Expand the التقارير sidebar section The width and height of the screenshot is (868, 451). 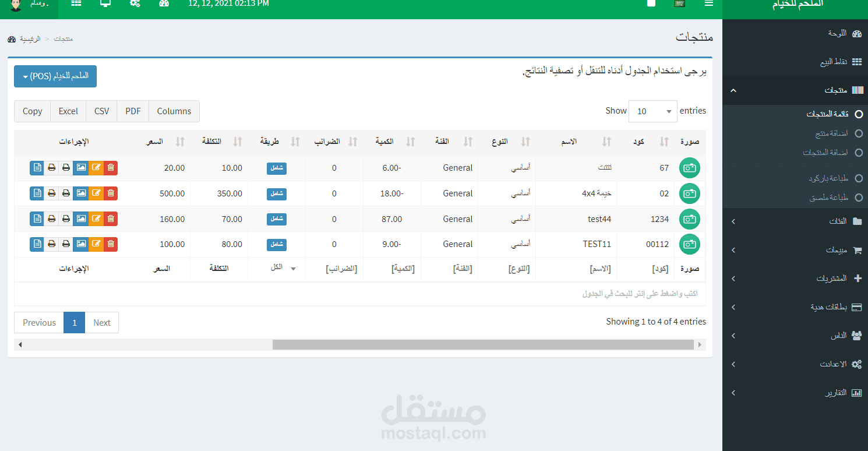(795, 393)
